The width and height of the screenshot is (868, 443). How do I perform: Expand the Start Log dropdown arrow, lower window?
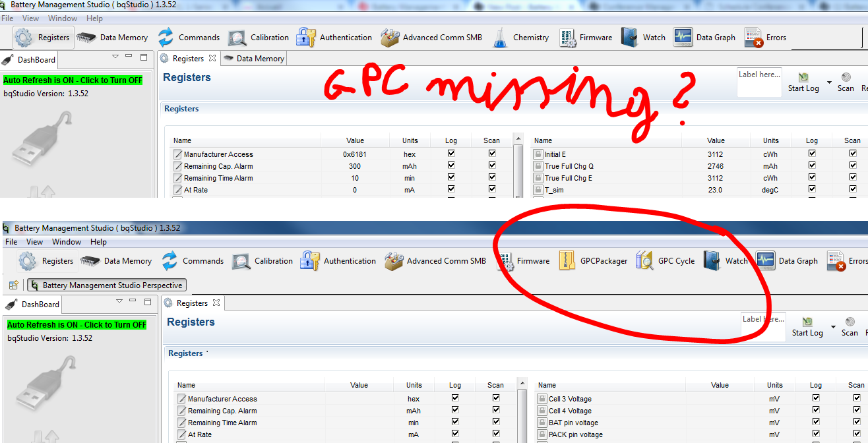[833, 327]
